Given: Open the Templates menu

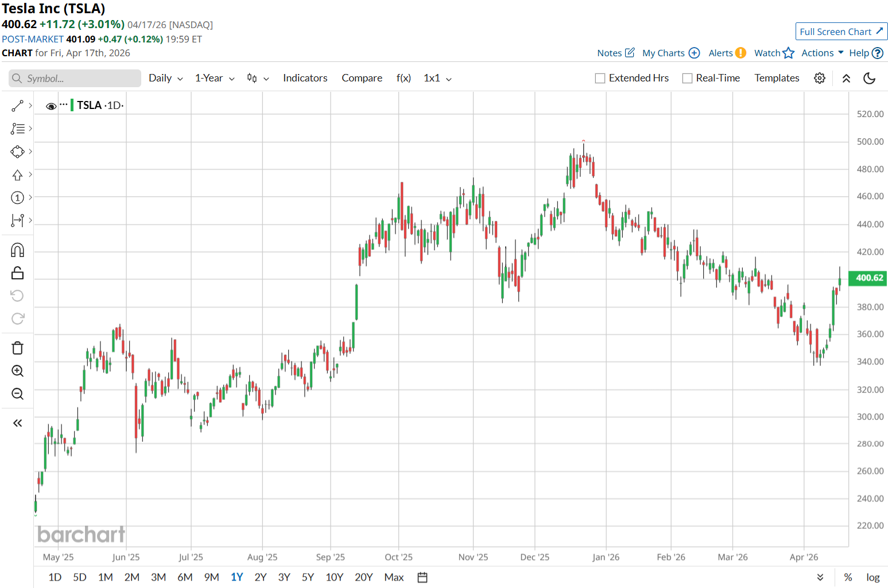Looking at the screenshot, I should (x=777, y=78).
